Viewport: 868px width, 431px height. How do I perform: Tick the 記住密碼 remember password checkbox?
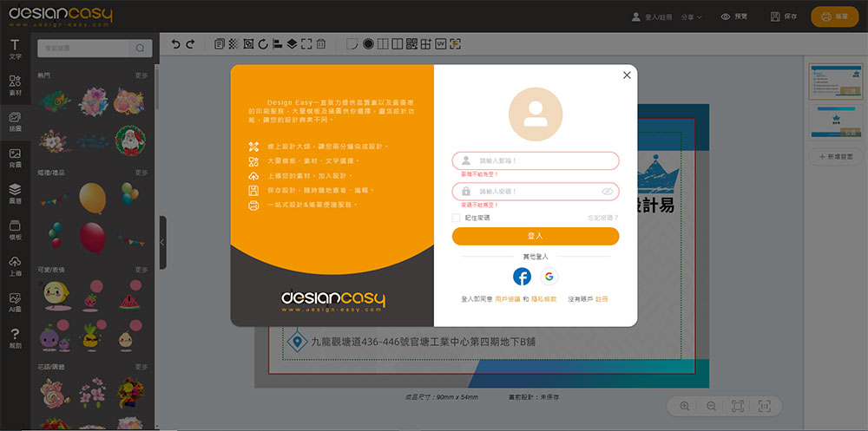click(x=457, y=218)
